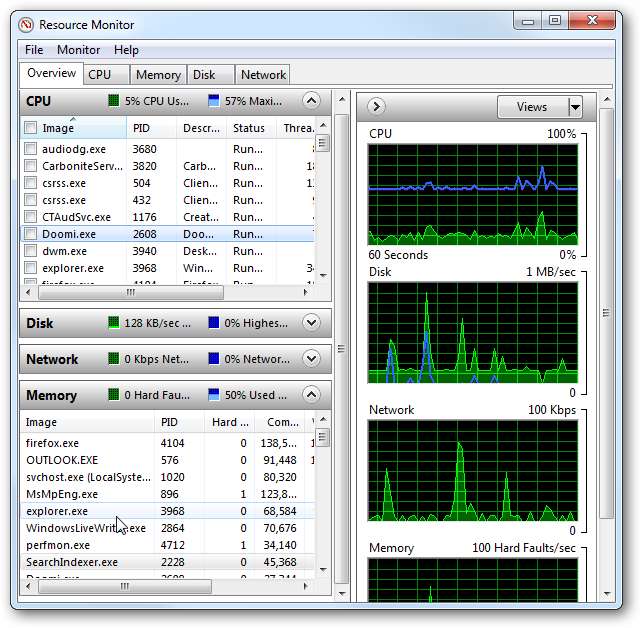Click Memory table vertical scroll down arrow
The height and width of the screenshot is (628, 641).
click(x=323, y=570)
